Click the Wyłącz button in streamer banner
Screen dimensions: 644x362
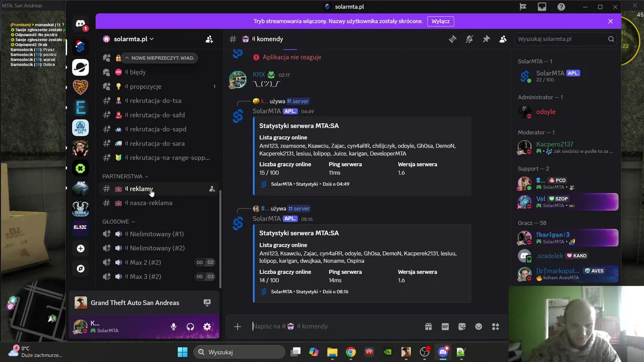pyautogui.click(x=441, y=21)
